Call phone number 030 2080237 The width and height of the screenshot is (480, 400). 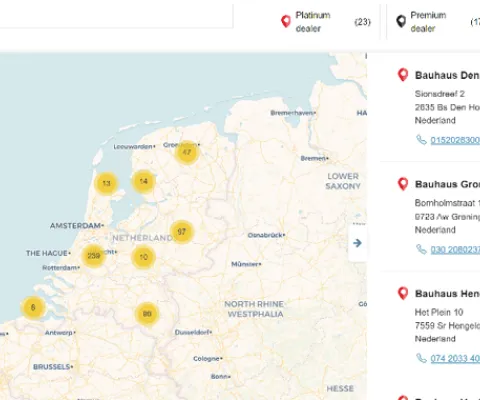tap(455, 250)
